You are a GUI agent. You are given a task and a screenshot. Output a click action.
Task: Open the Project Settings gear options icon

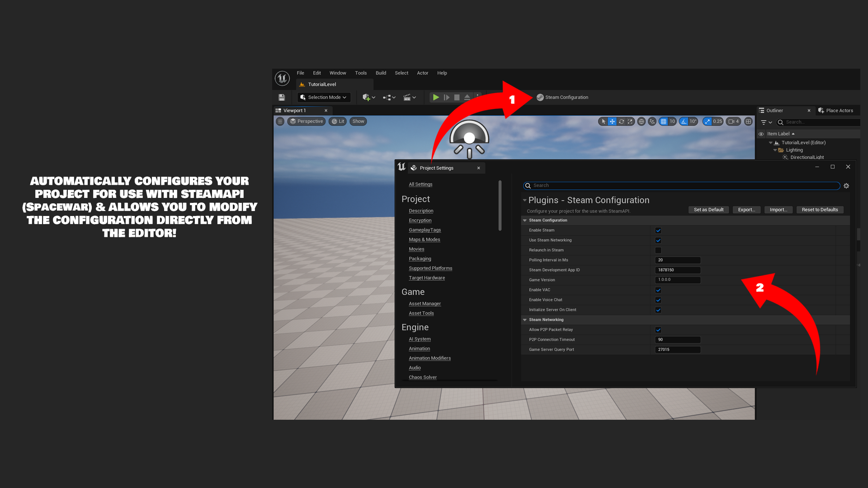tap(846, 186)
